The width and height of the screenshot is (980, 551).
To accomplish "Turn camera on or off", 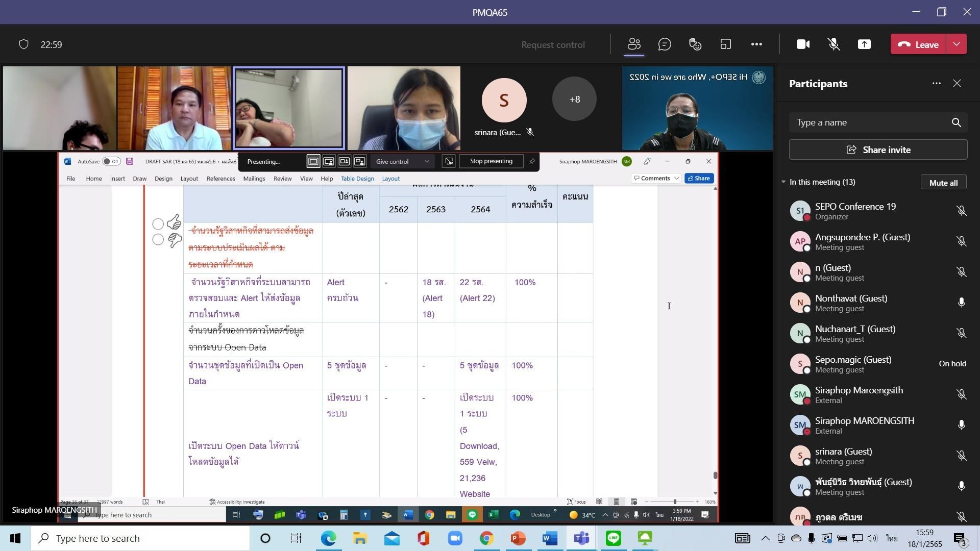I will coord(803,44).
